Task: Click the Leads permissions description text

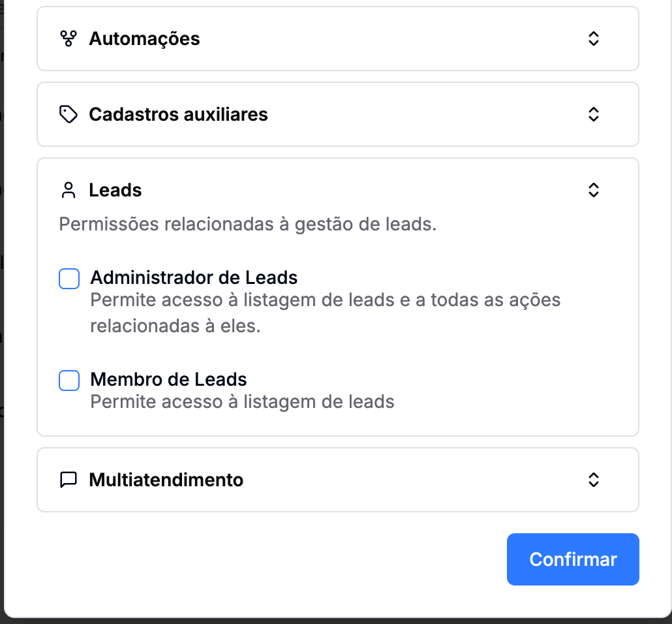Action: tap(247, 225)
